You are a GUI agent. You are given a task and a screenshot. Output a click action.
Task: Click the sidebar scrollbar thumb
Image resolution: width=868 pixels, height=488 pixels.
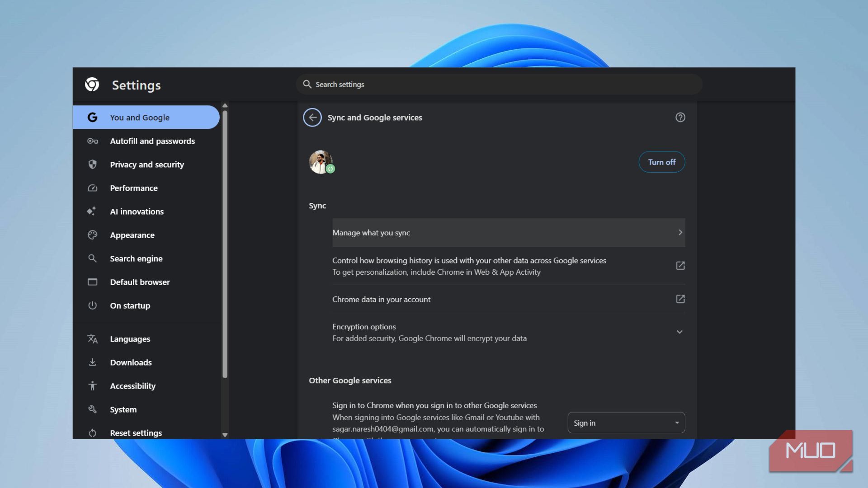coord(225,244)
